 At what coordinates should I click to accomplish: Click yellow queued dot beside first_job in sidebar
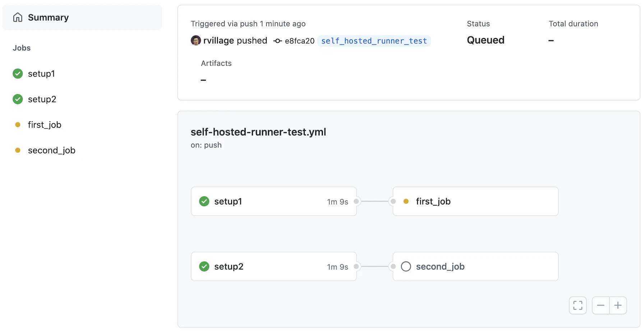(x=18, y=125)
